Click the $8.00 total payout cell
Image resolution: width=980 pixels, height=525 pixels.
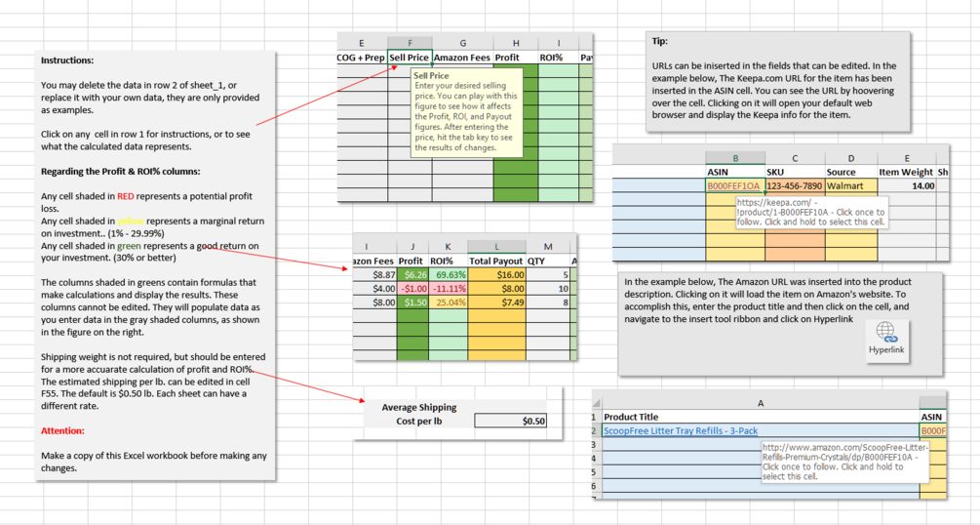coord(497,289)
